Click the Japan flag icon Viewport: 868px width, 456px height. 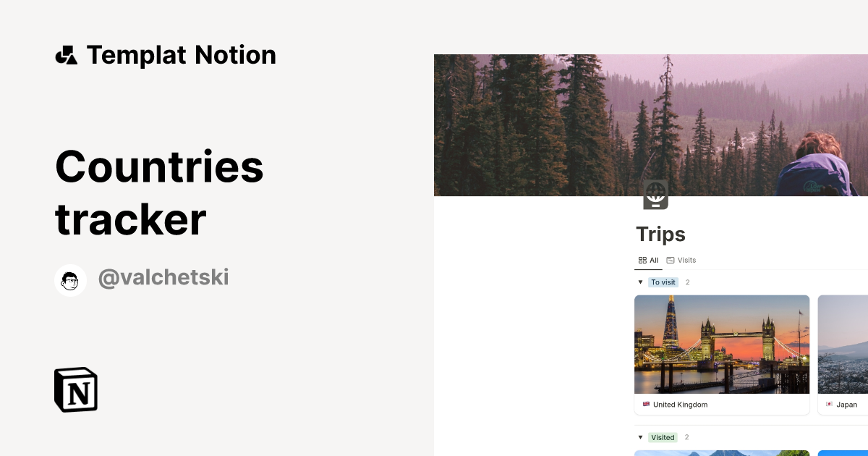(828, 405)
